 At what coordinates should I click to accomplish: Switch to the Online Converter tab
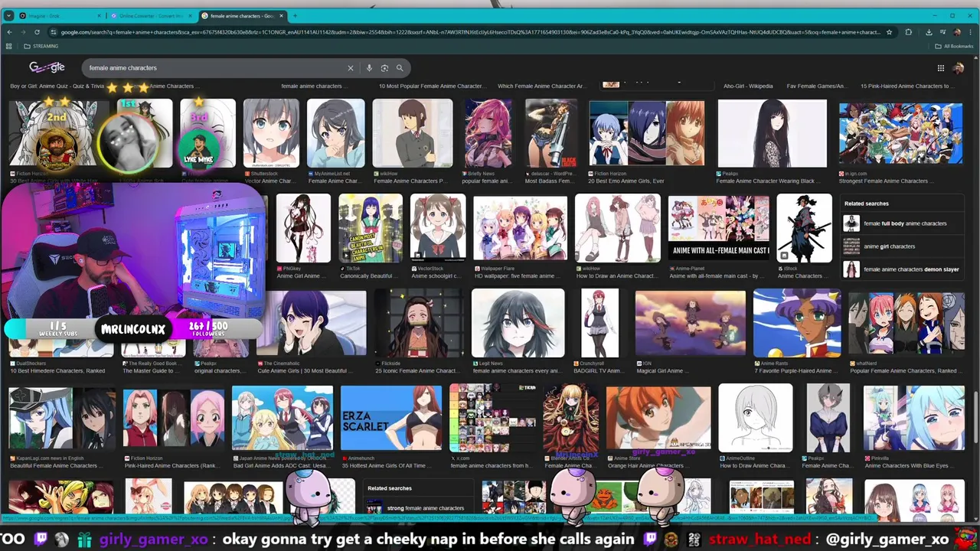[151, 15]
